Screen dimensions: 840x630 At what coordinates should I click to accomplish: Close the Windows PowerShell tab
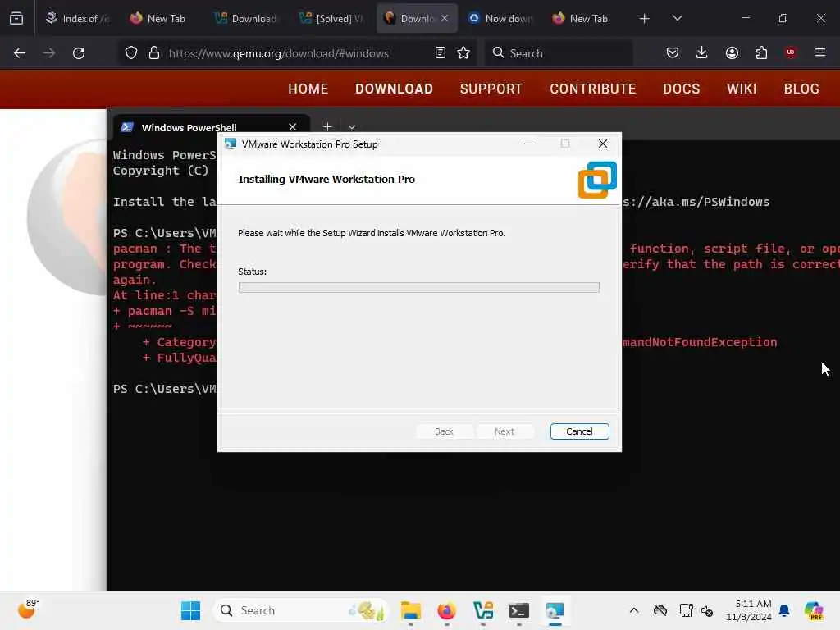(x=293, y=127)
